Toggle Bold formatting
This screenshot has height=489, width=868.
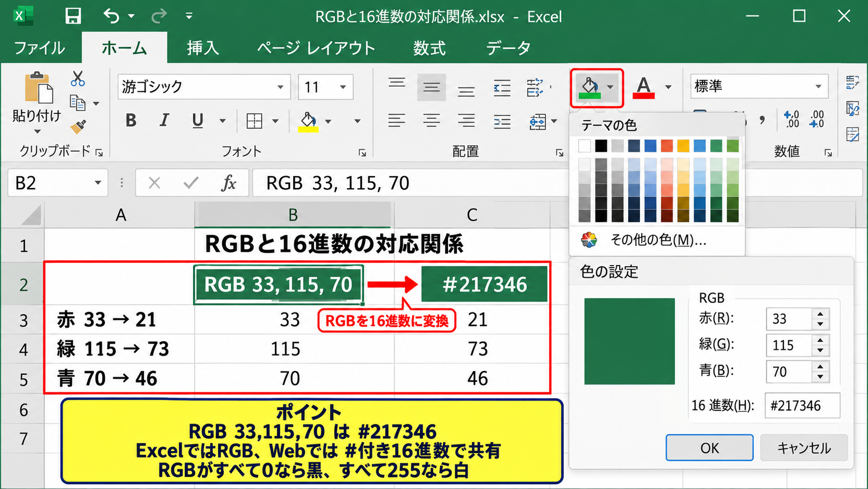click(x=131, y=121)
